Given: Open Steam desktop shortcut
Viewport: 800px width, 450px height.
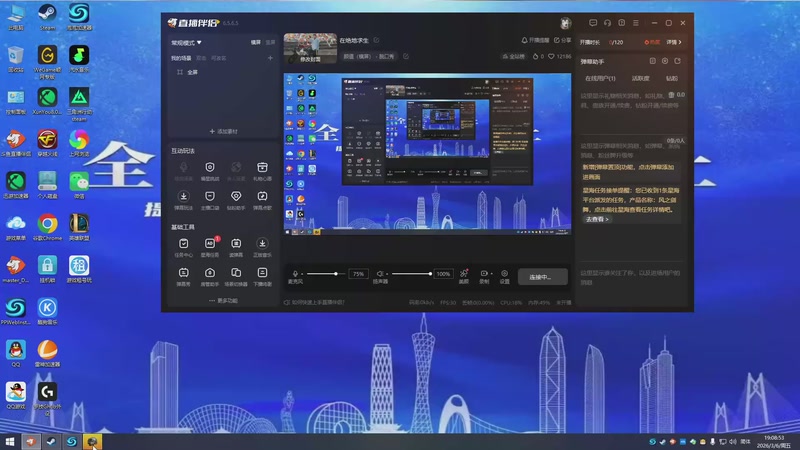Looking at the screenshot, I should (47, 17).
